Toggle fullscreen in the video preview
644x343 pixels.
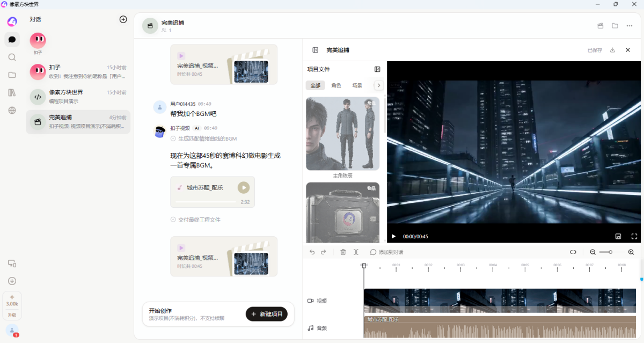click(634, 236)
